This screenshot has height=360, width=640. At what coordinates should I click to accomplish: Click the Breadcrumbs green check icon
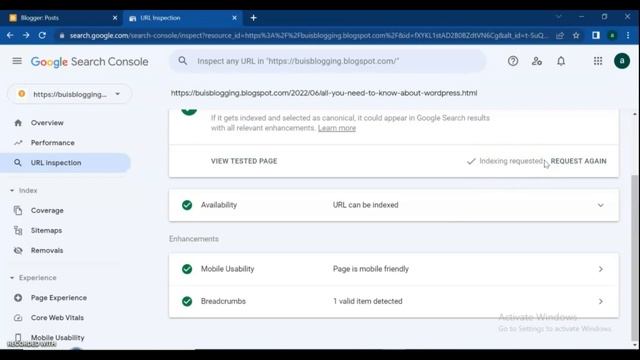coord(187,301)
